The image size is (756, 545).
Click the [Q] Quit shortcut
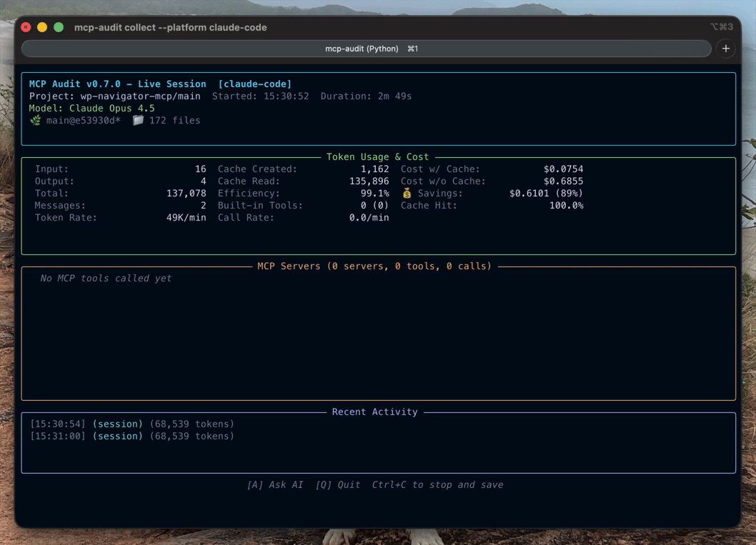338,485
